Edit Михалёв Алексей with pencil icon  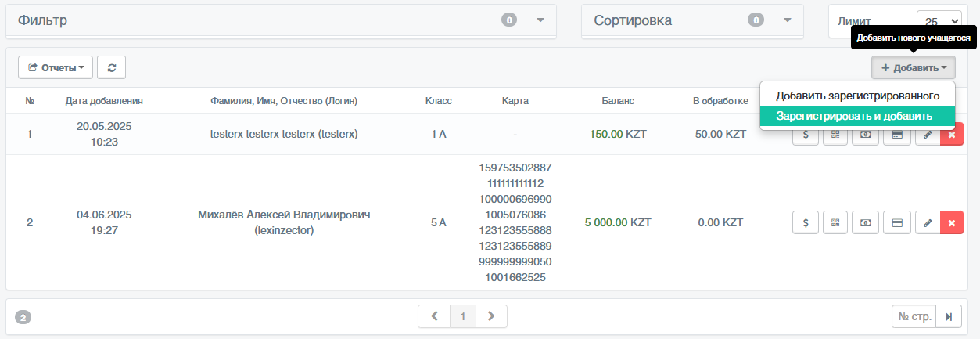pyautogui.click(x=928, y=223)
